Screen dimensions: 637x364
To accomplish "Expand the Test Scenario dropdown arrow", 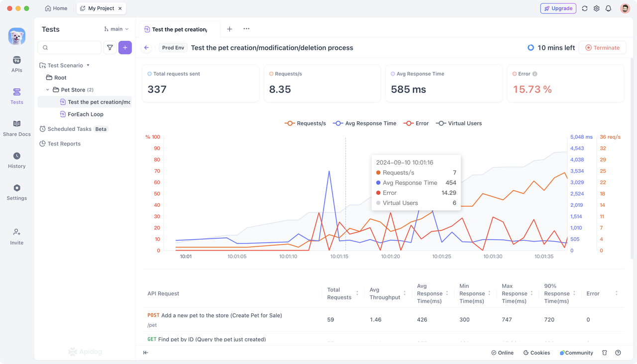I will [x=88, y=65].
